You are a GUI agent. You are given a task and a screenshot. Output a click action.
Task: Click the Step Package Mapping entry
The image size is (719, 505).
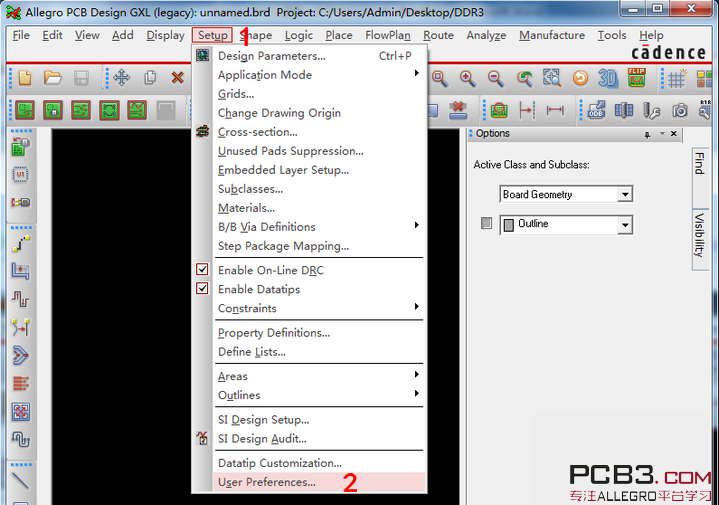click(x=319, y=246)
